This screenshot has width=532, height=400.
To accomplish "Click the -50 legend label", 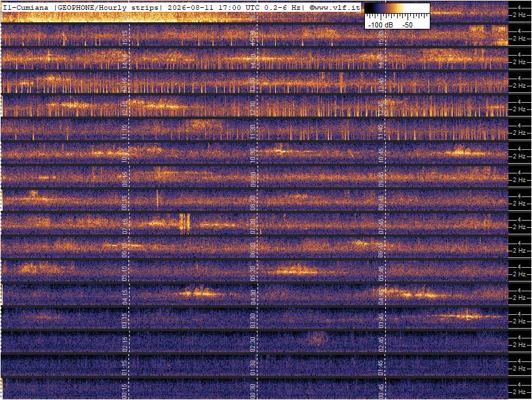I will tap(408, 25).
